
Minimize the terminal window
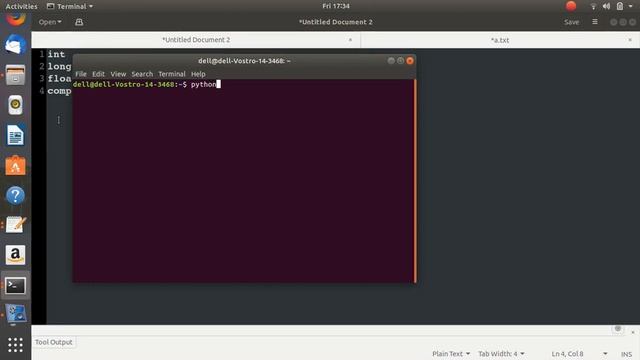tap(391, 61)
